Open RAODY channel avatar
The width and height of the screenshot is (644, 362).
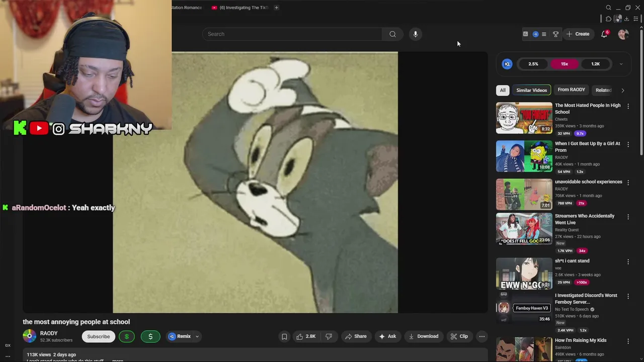tap(29, 336)
